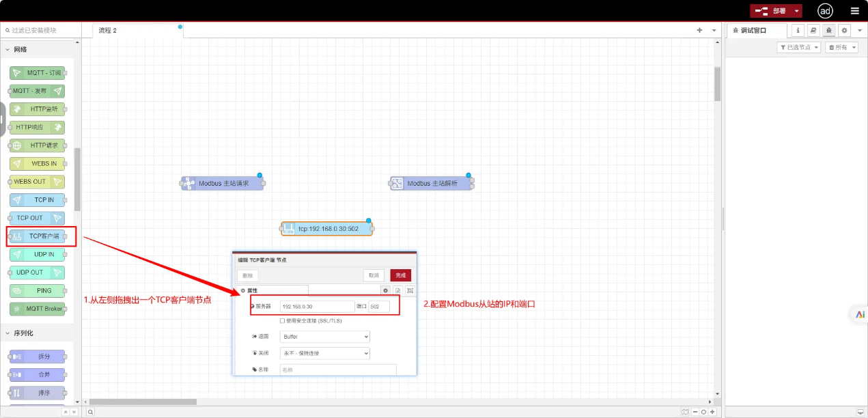The height and width of the screenshot is (418, 868).
Task: Click the 完成 done button
Action: coord(401,275)
